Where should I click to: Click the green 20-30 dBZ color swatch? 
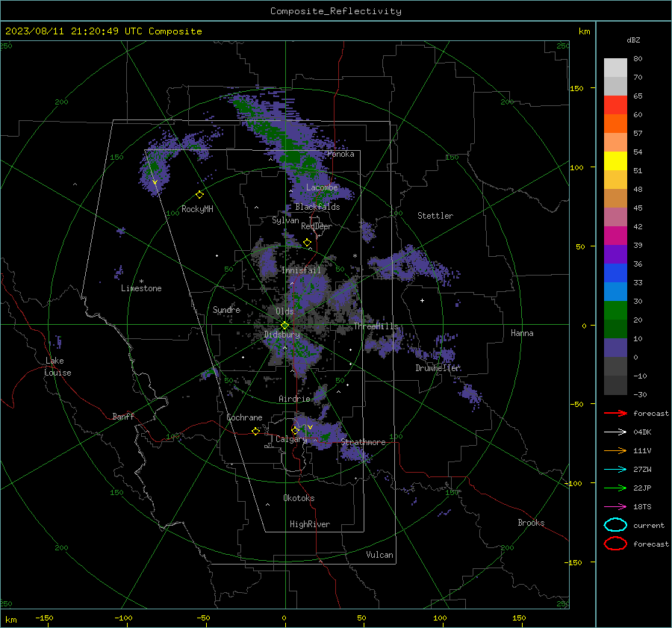tap(615, 311)
